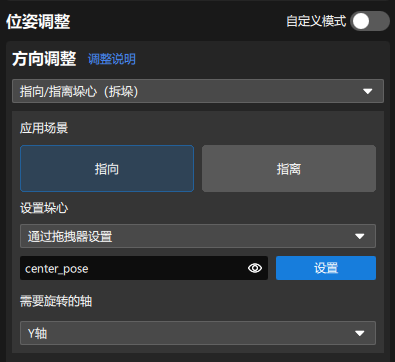The width and height of the screenshot is (395, 362).
Task: Open the 通过拖拽器设置 dropdown
Action: tap(198, 236)
